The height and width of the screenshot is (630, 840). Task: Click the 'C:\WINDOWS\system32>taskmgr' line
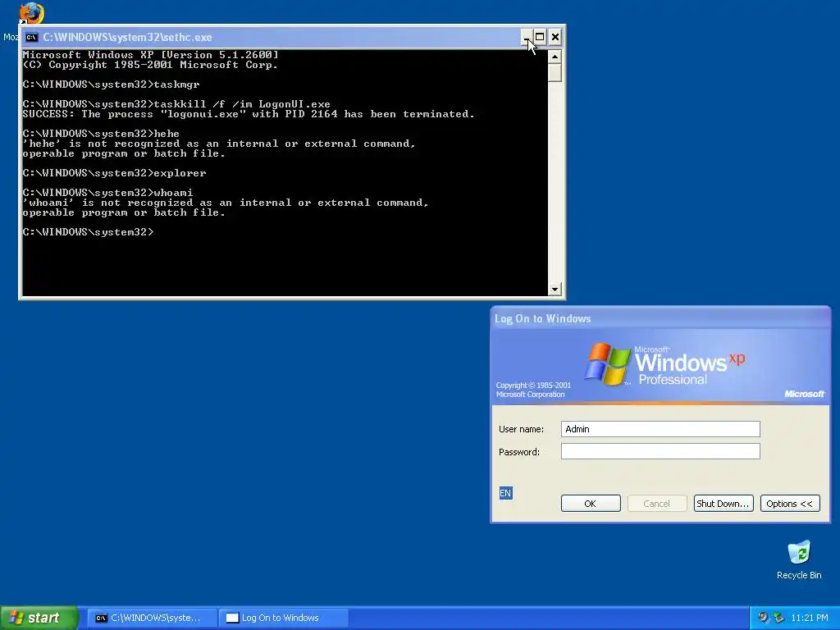[x=111, y=84]
